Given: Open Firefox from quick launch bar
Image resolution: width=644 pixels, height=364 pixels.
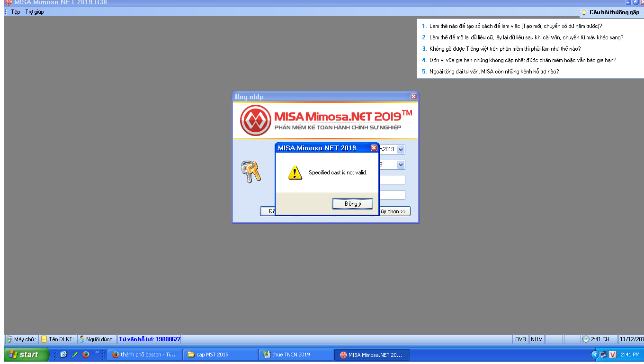Looking at the screenshot, I should [86, 355].
